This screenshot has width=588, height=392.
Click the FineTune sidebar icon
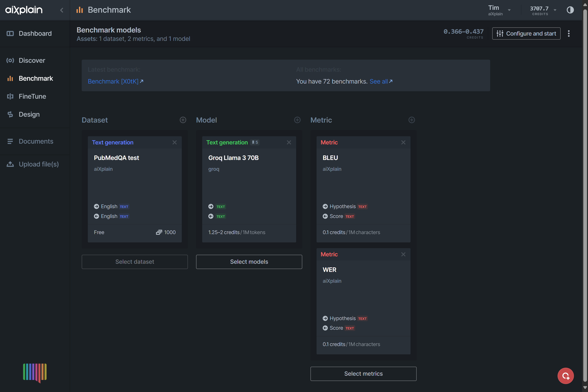tap(10, 96)
